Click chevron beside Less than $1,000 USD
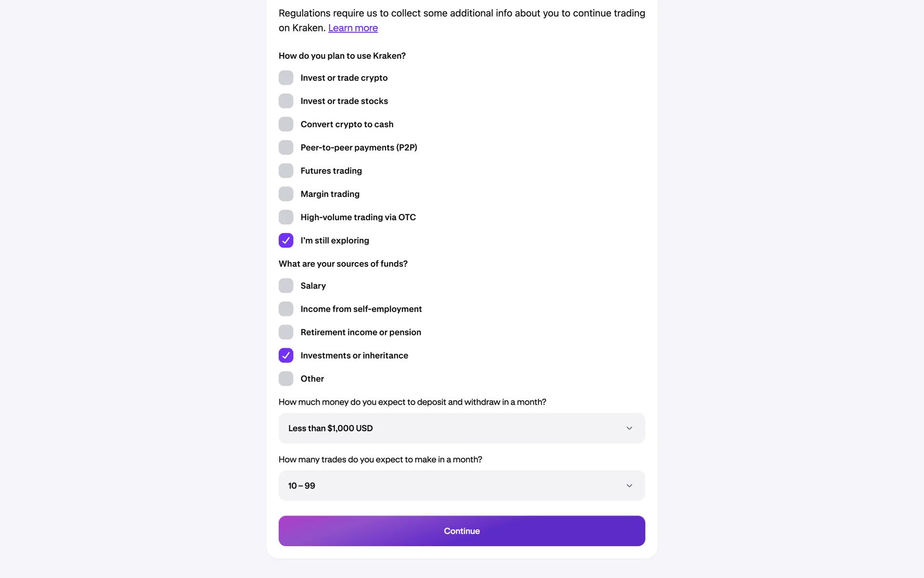This screenshot has width=924, height=578. coord(629,428)
